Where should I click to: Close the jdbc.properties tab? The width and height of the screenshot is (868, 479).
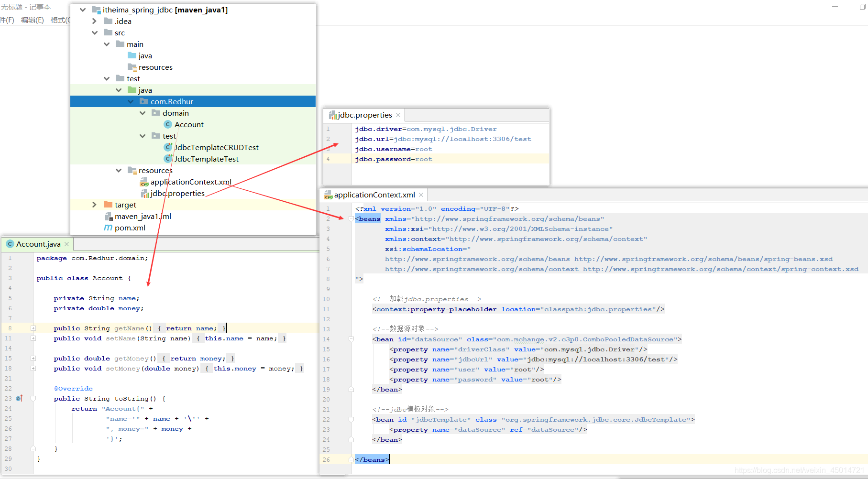pos(398,115)
